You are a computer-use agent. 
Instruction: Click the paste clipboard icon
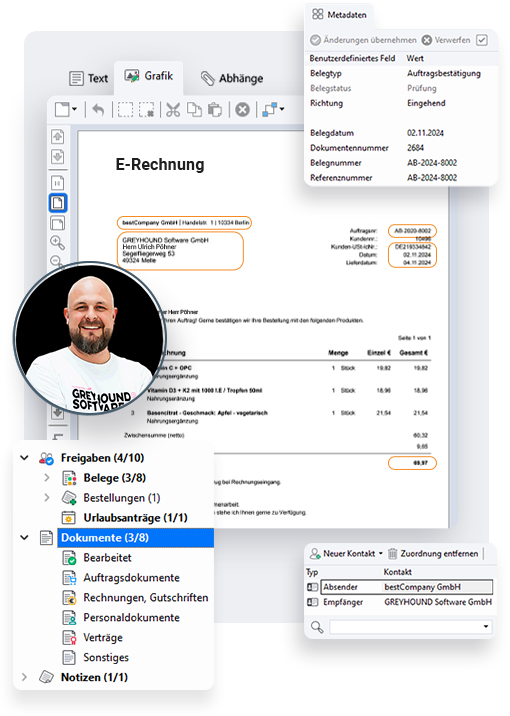point(215,110)
